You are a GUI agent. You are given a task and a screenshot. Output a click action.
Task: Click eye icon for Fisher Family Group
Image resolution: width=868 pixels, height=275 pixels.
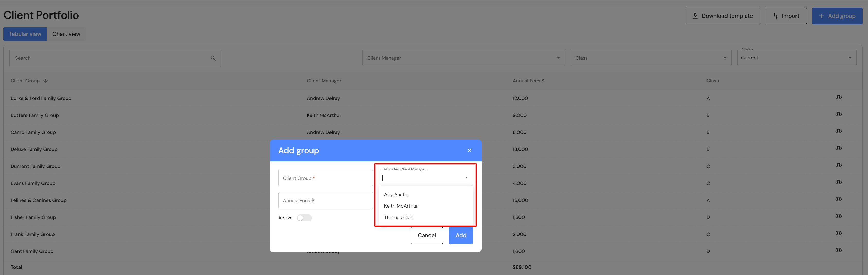[x=838, y=216]
